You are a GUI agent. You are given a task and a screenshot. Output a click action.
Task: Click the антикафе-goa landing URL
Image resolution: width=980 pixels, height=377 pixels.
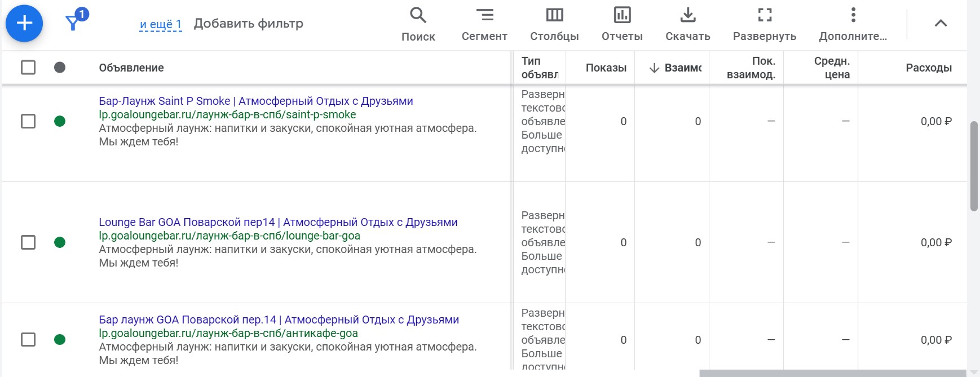tap(228, 333)
